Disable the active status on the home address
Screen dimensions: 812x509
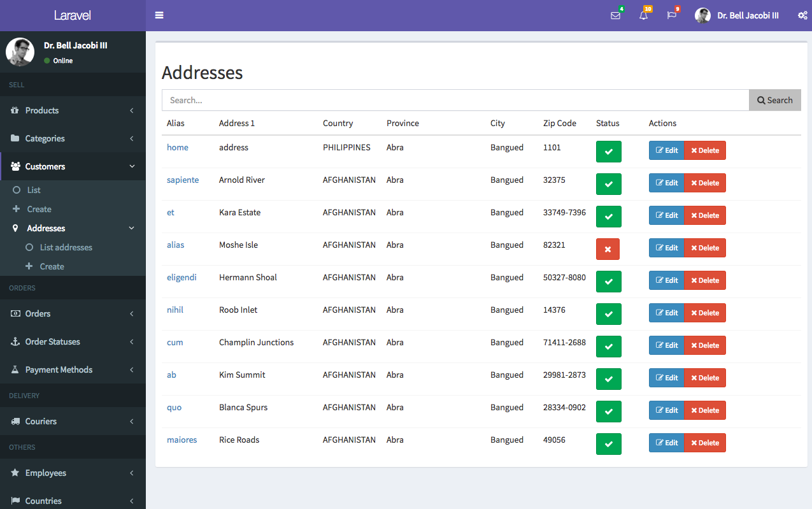(x=608, y=152)
